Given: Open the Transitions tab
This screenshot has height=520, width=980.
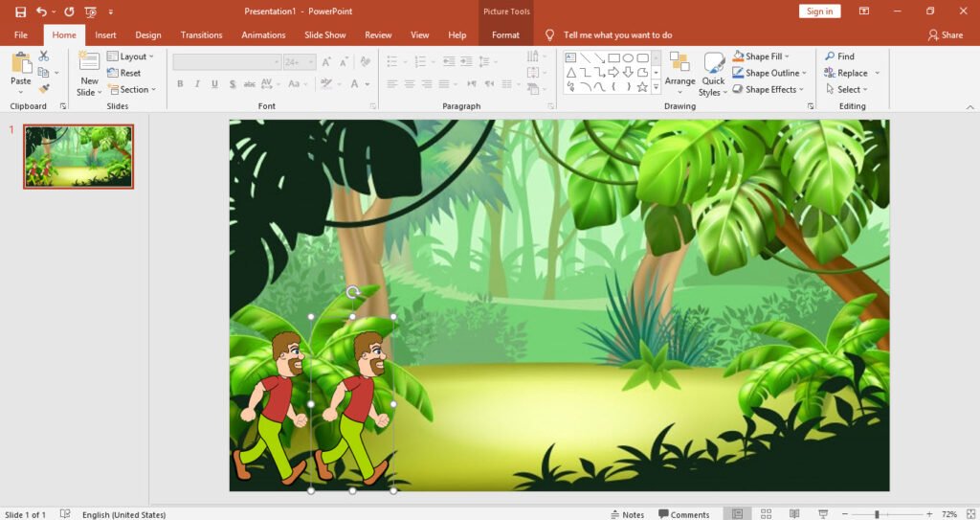Looking at the screenshot, I should (x=201, y=35).
